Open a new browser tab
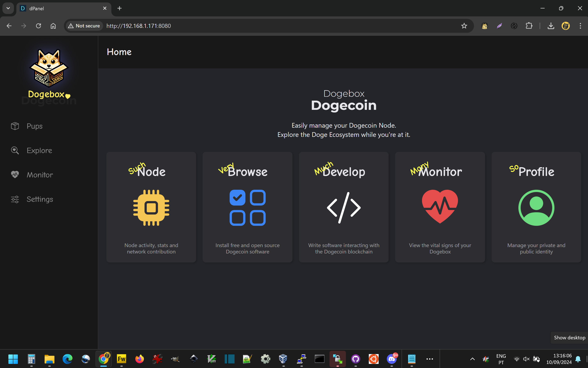 pyautogui.click(x=119, y=8)
